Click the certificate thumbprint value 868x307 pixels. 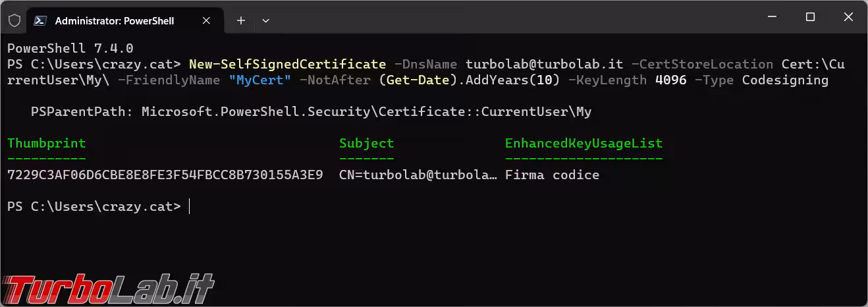pos(165,175)
